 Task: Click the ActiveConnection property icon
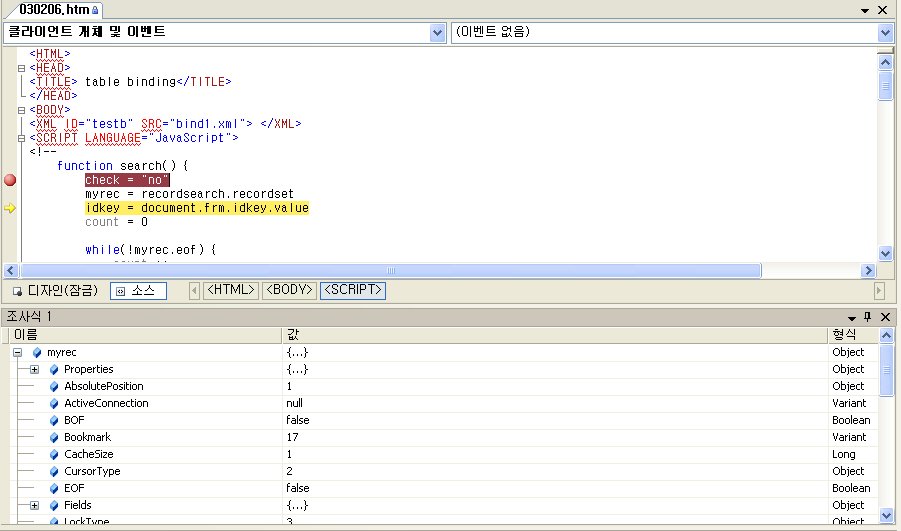54,403
